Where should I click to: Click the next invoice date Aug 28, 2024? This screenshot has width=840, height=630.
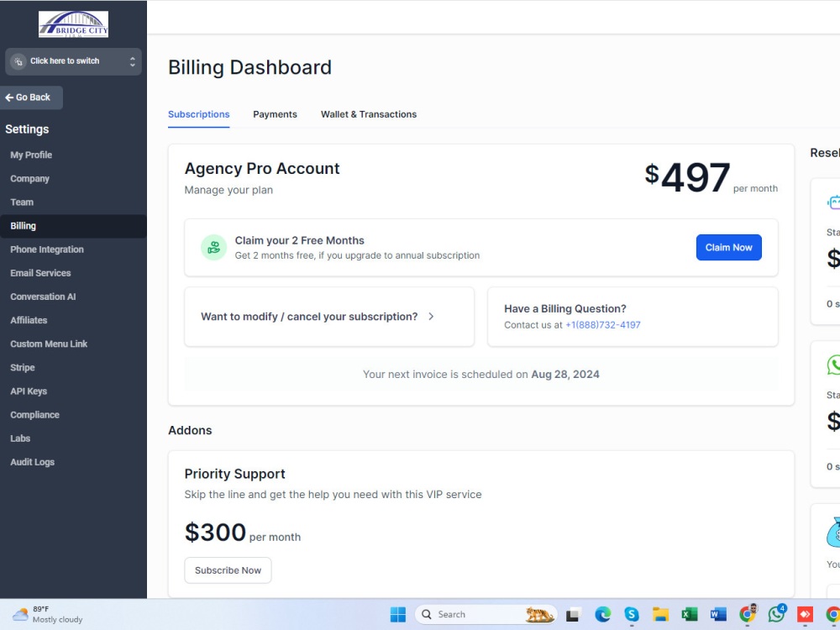point(565,375)
